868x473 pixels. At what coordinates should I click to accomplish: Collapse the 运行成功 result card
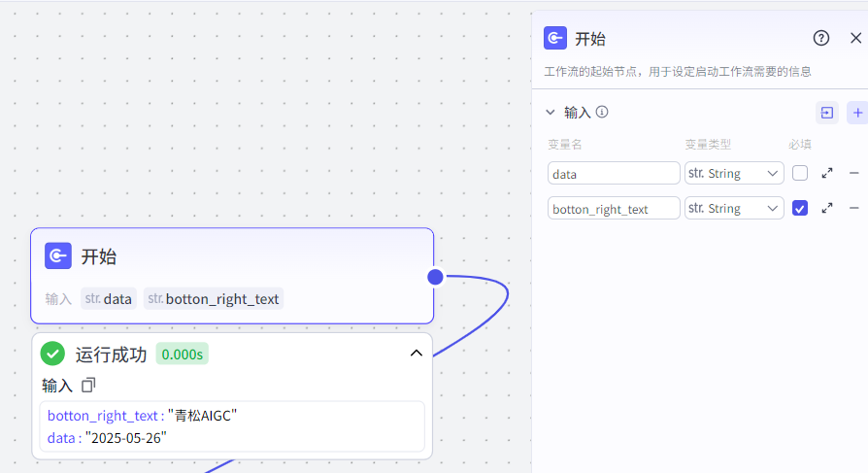417,354
